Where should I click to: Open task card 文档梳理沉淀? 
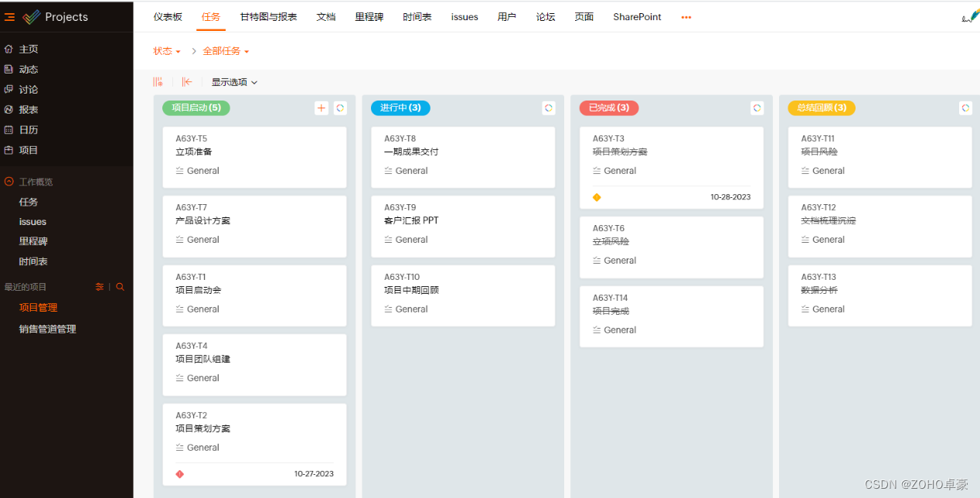pos(880,227)
